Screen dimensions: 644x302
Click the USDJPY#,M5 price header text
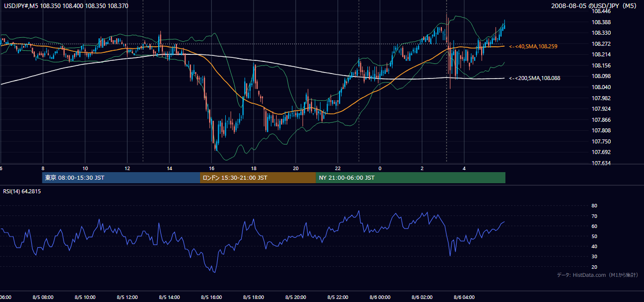coord(66,6)
